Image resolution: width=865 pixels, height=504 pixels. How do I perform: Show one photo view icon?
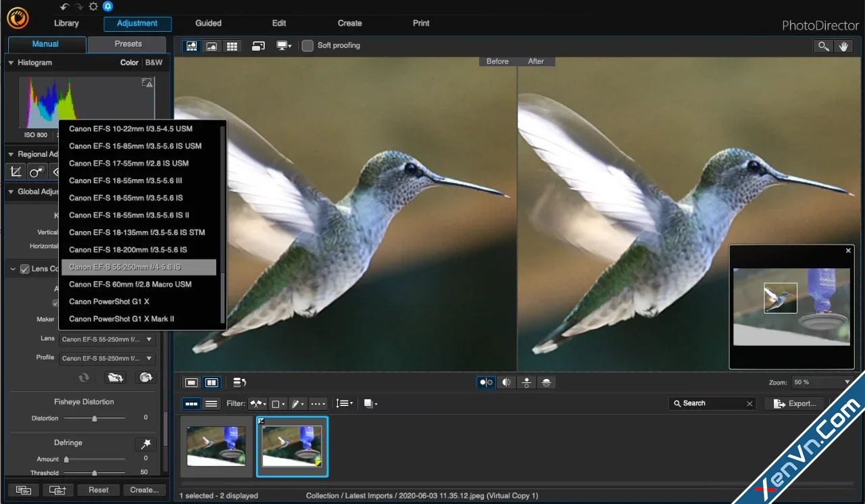192,382
